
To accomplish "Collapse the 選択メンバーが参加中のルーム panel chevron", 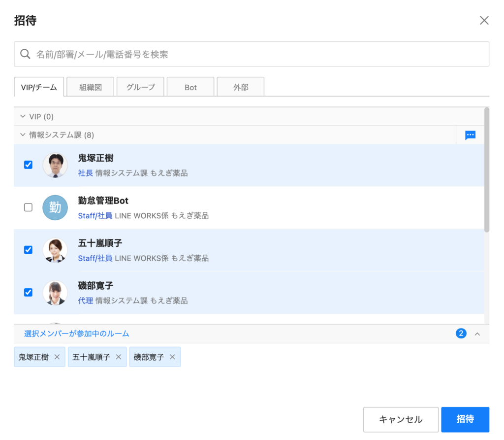I will click(x=477, y=334).
